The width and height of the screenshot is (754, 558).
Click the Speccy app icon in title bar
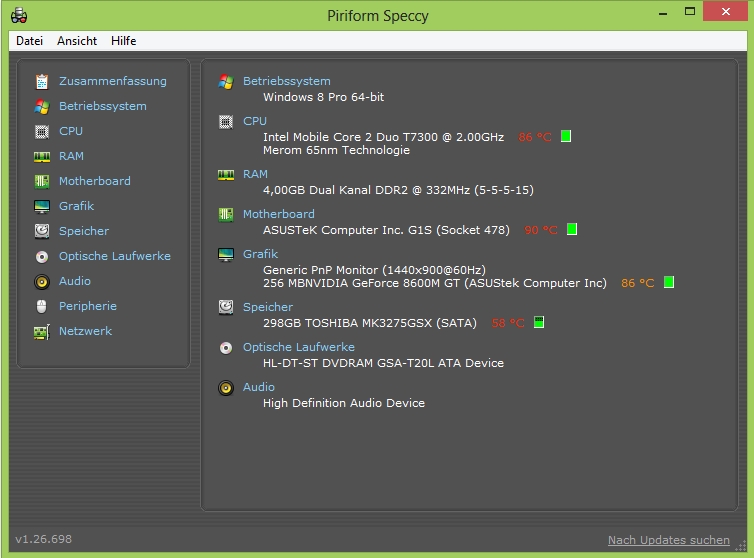(x=19, y=15)
